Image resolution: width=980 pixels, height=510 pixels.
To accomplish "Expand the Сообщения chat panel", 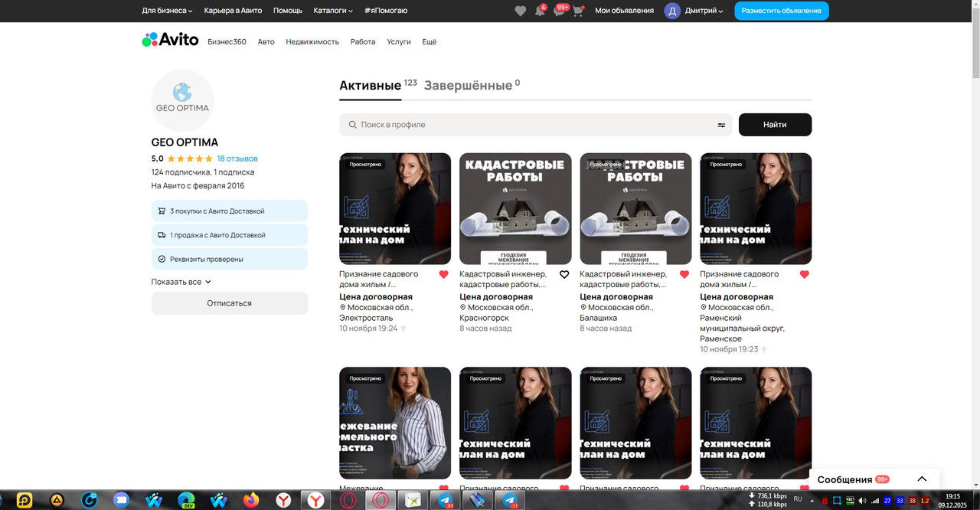I will [922, 479].
